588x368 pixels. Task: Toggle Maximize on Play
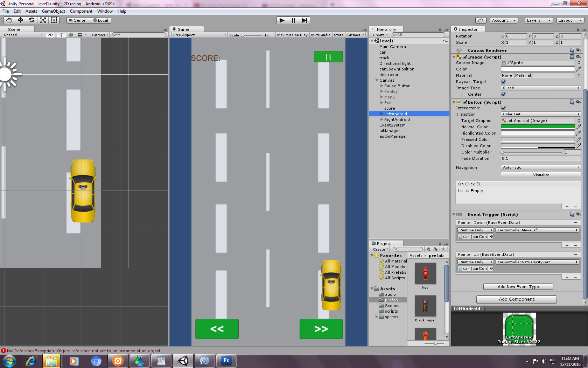point(292,35)
